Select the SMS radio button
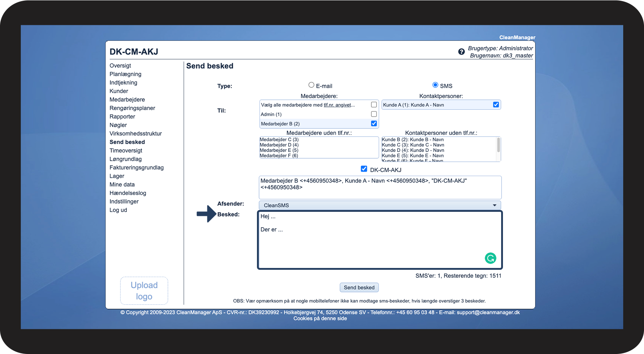This screenshot has width=644, height=354. point(435,85)
